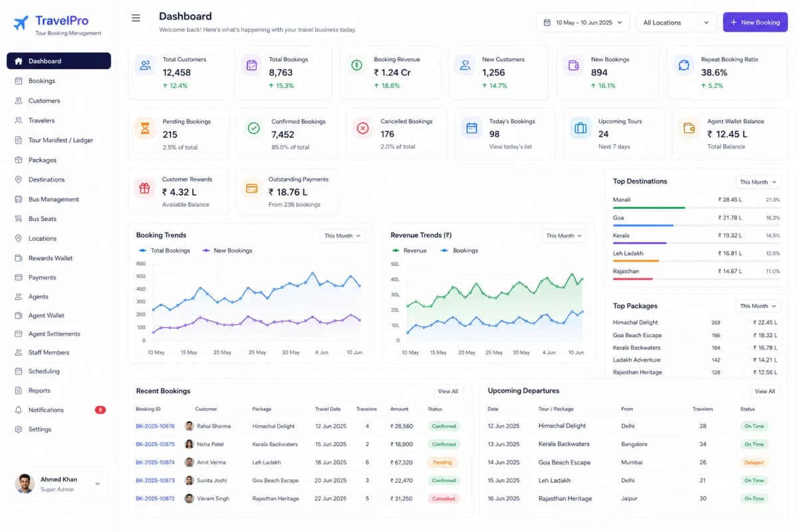Click the Rewards Wallet icon in sidebar
Screen dimensions: 798x532
click(18, 258)
